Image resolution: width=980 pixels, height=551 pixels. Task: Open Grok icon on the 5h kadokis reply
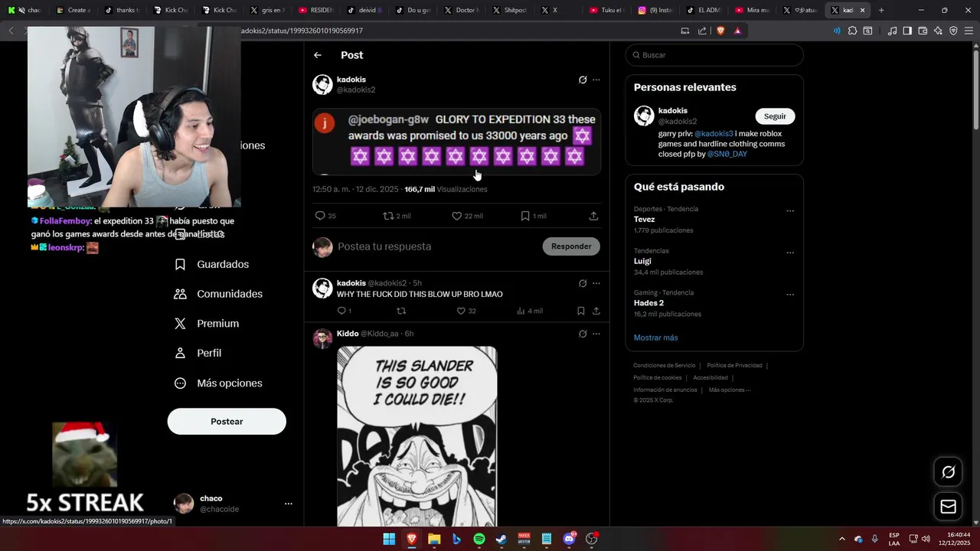click(583, 283)
